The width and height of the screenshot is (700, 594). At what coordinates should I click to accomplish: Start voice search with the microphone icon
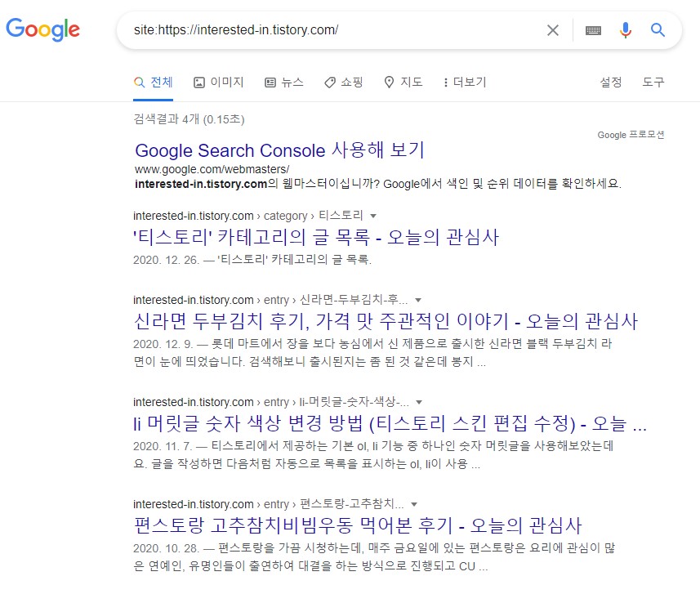tap(626, 30)
